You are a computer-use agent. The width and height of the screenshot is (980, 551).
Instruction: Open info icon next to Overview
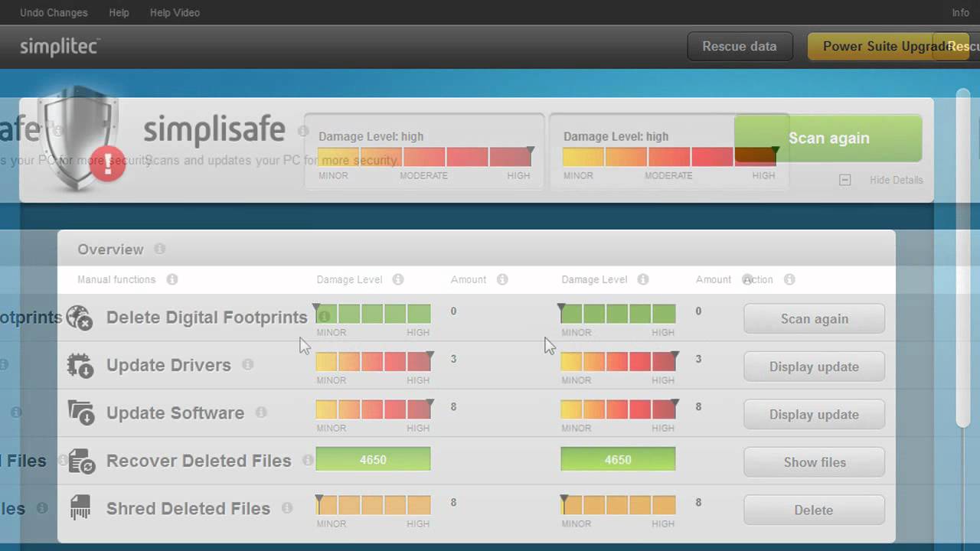(x=159, y=249)
